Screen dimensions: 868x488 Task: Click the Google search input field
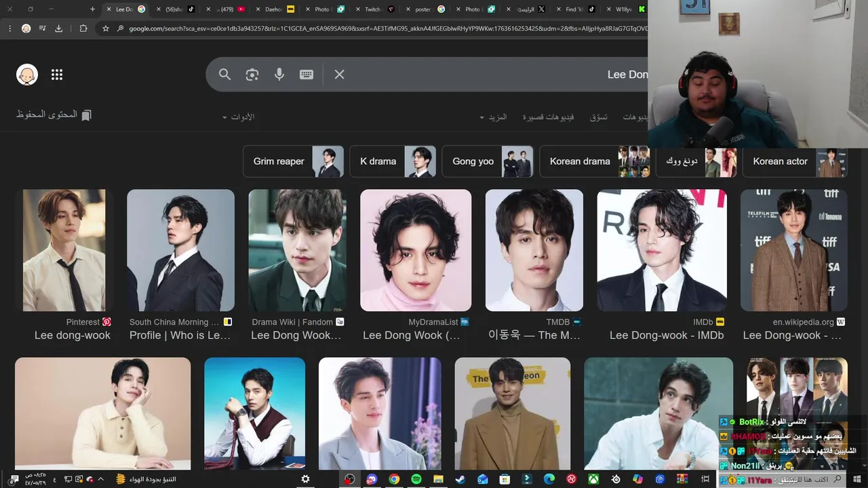pos(498,75)
